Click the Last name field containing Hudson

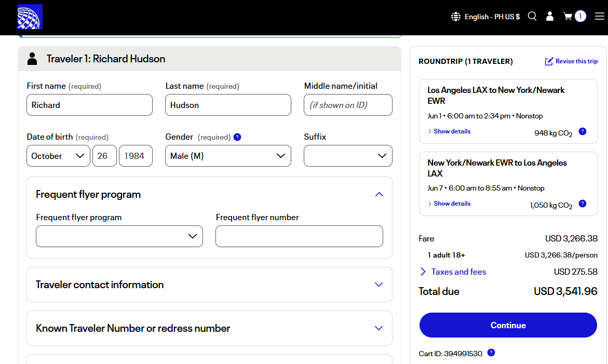click(x=228, y=105)
